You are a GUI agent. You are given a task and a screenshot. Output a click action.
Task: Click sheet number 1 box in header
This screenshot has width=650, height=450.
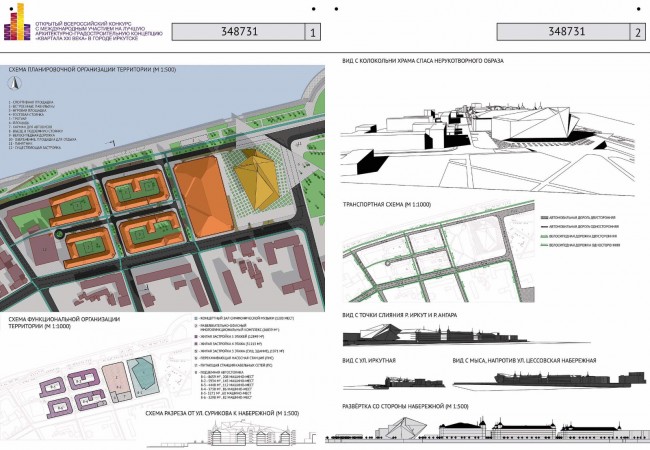pos(313,32)
